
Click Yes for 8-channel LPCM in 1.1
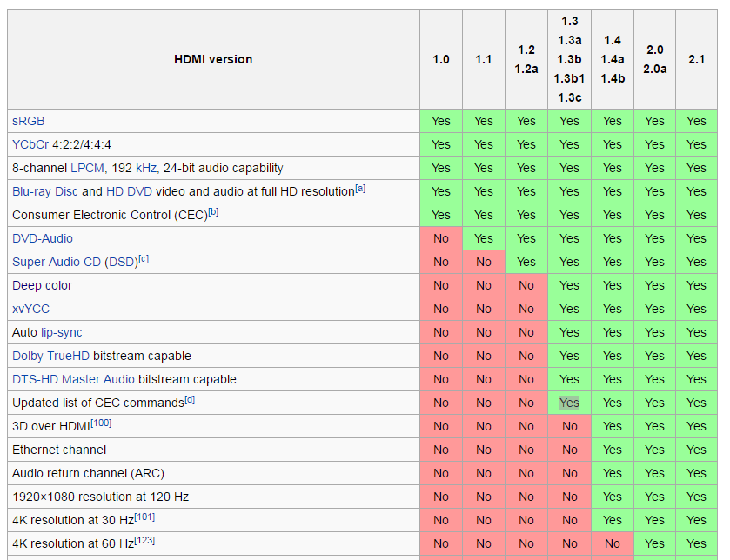click(x=484, y=168)
